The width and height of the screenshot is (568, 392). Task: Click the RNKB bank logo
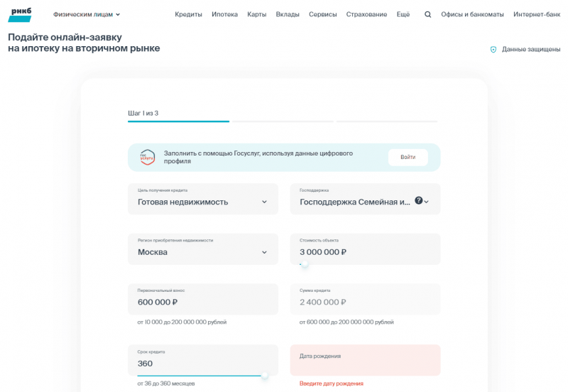pos(19,14)
